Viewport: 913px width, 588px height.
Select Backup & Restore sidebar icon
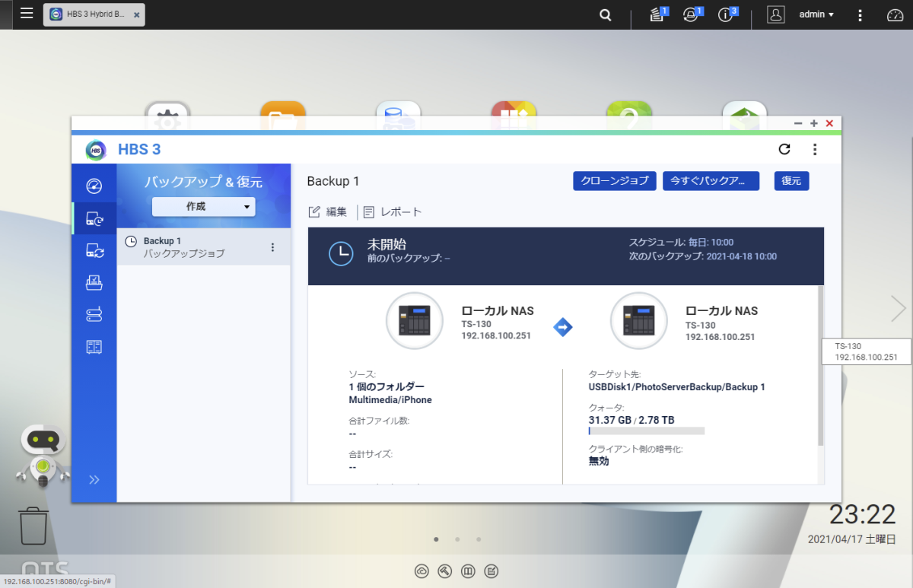(x=94, y=219)
